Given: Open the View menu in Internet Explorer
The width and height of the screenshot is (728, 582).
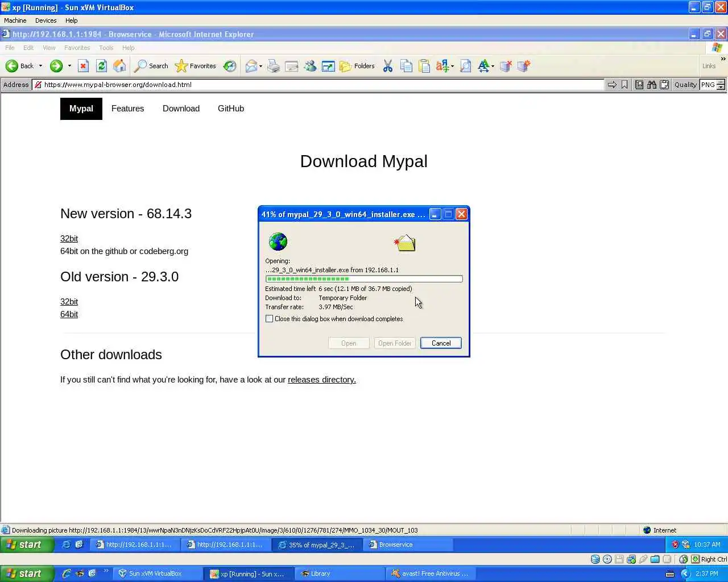Looking at the screenshot, I should tap(49, 48).
